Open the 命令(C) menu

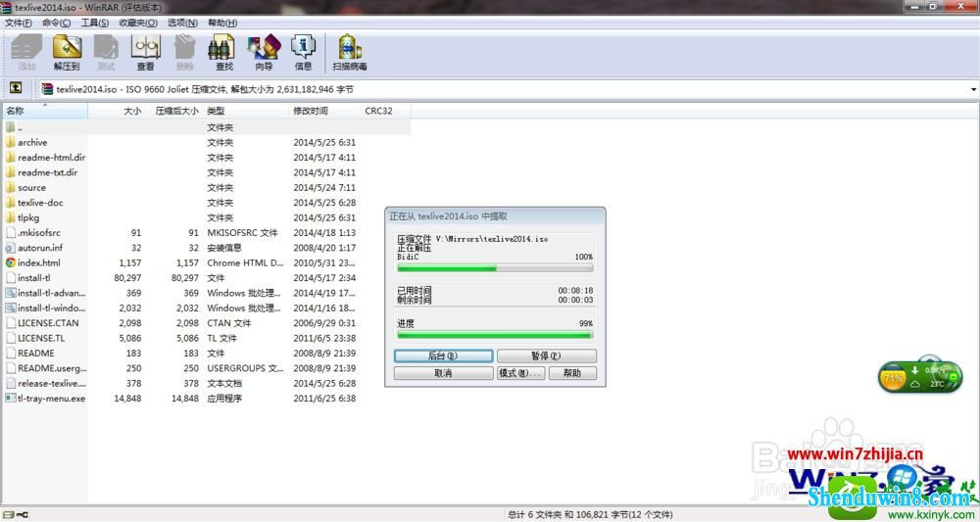pyautogui.click(x=56, y=23)
